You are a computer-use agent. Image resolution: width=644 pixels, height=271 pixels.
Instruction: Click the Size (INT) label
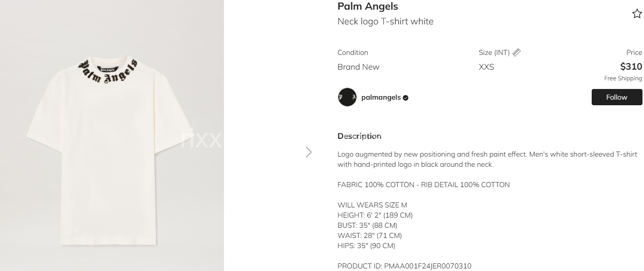click(x=494, y=52)
